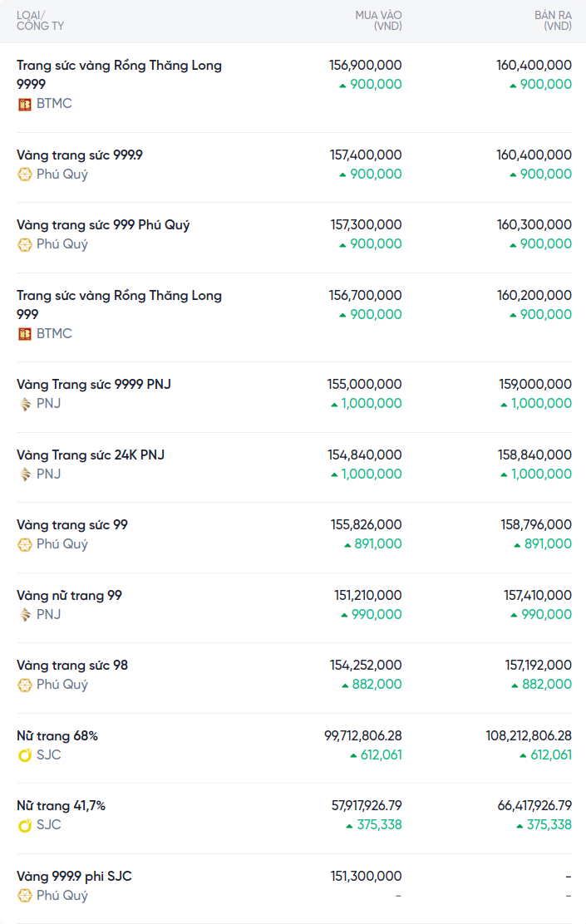Click the LOẠI/CÔNG TY column header
586x924 pixels.
pyautogui.click(x=40, y=21)
